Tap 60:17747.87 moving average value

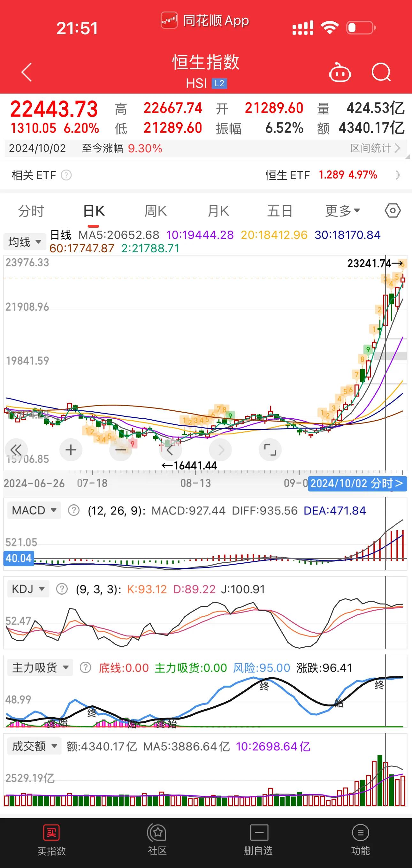point(82,248)
